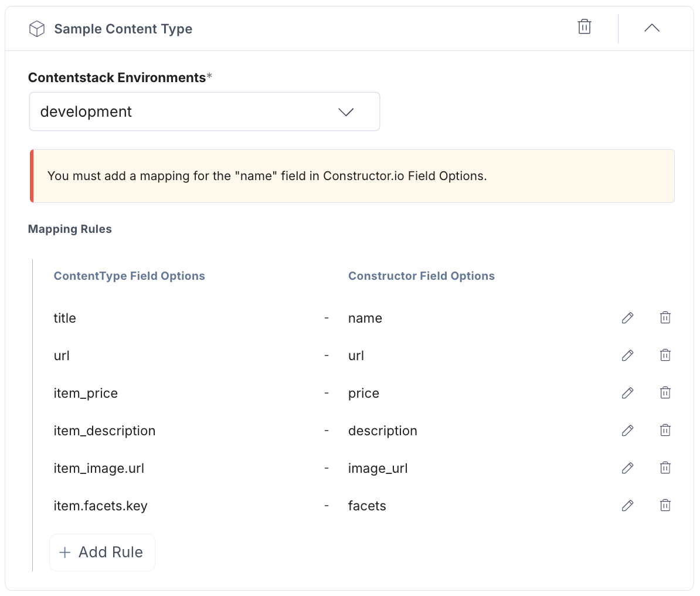The width and height of the screenshot is (700, 596).
Task: Edit the item_description mapping rule
Action: click(x=628, y=430)
